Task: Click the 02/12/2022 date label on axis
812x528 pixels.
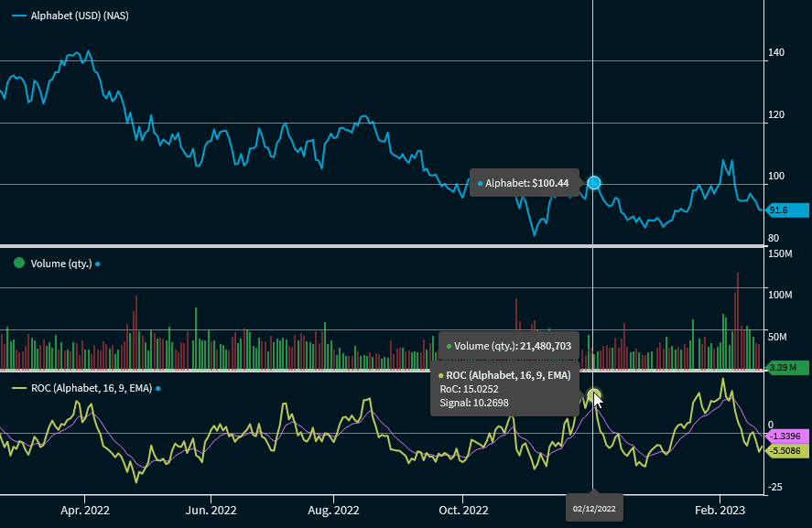Action: (593, 507)
